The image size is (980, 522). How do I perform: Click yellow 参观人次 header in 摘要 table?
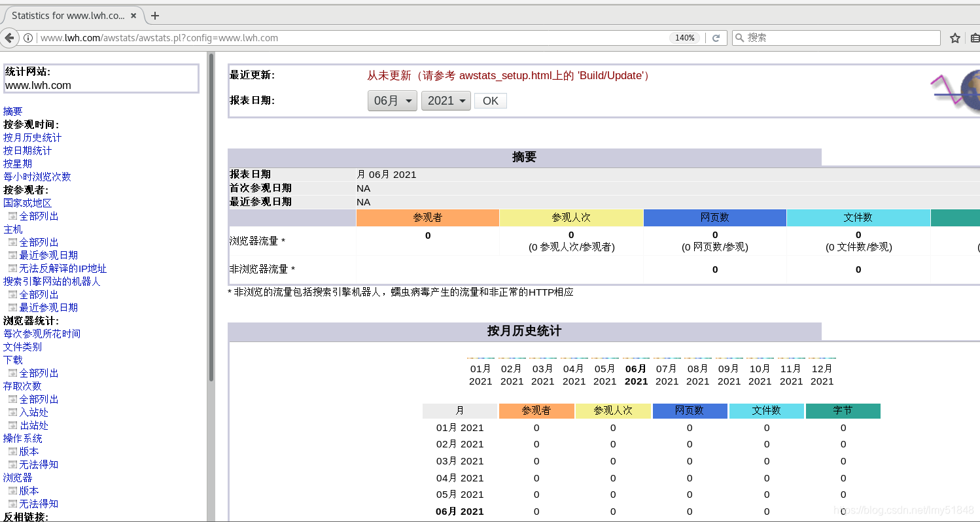[571, 218]
